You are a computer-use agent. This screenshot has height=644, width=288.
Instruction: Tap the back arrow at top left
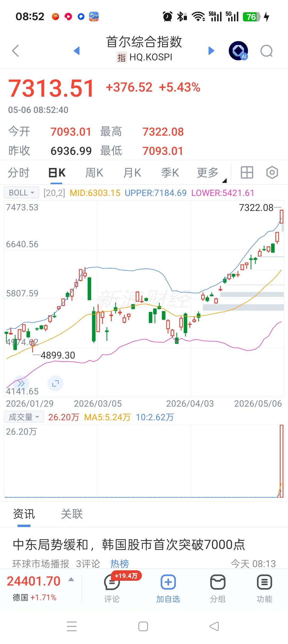click(16, 51)
